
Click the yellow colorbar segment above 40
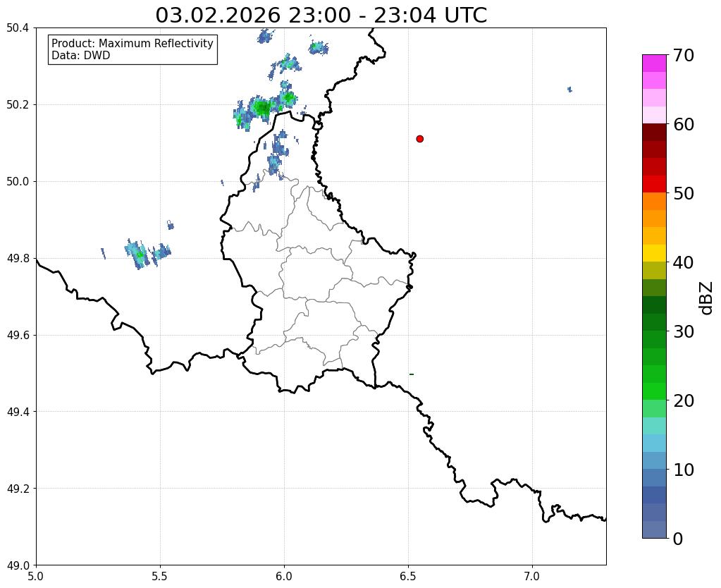[654, 252]
